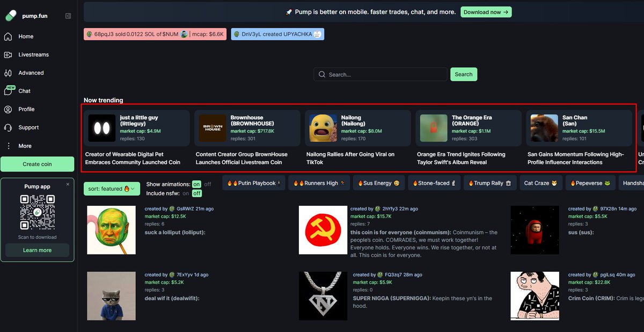The image size is (644, 332).
Task: Click headline Content Creator Group BrownHouse
Action: tap(241, 158)
